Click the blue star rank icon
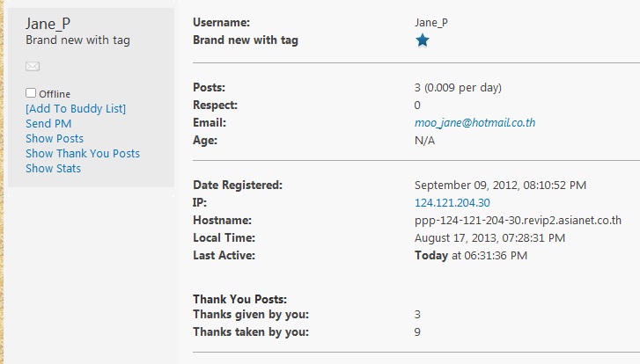 coord(422,40)
